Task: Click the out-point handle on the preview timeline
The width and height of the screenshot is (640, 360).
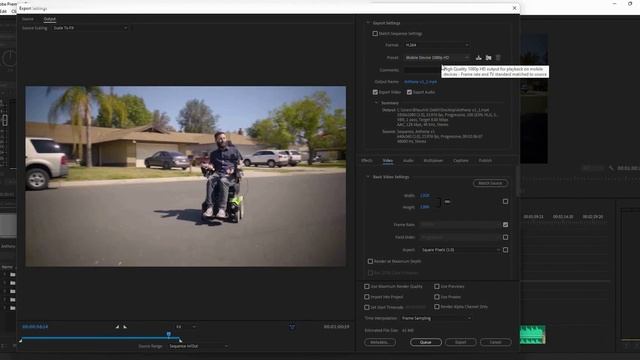Action: 180,340
